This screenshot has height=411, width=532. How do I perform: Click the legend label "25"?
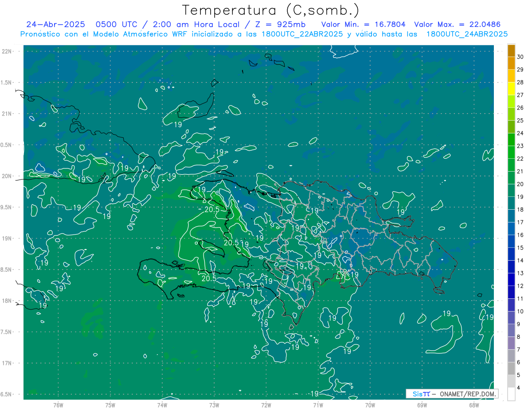pos(520,120)
